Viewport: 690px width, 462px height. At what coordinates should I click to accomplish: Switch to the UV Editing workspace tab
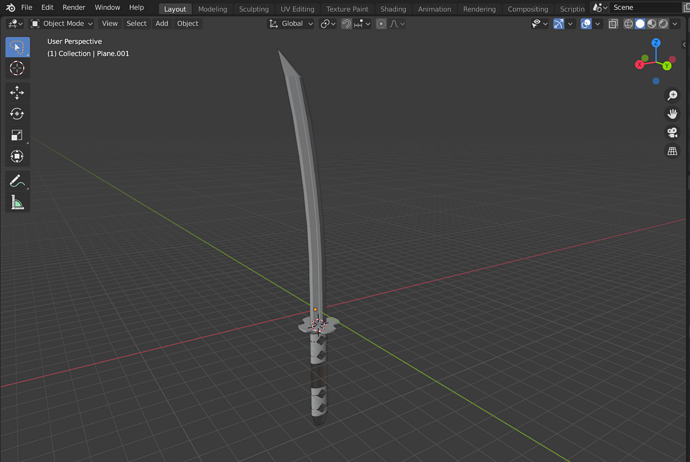pos(297,9)
